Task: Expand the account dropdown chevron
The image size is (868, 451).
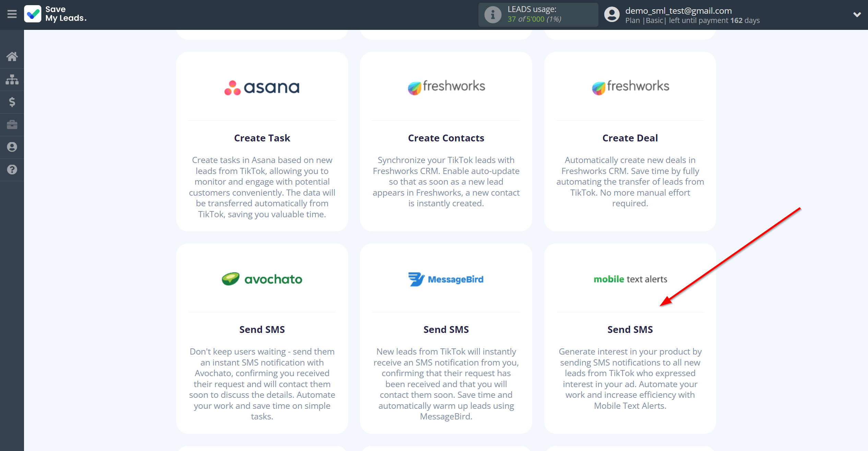Action: point(857,14)
